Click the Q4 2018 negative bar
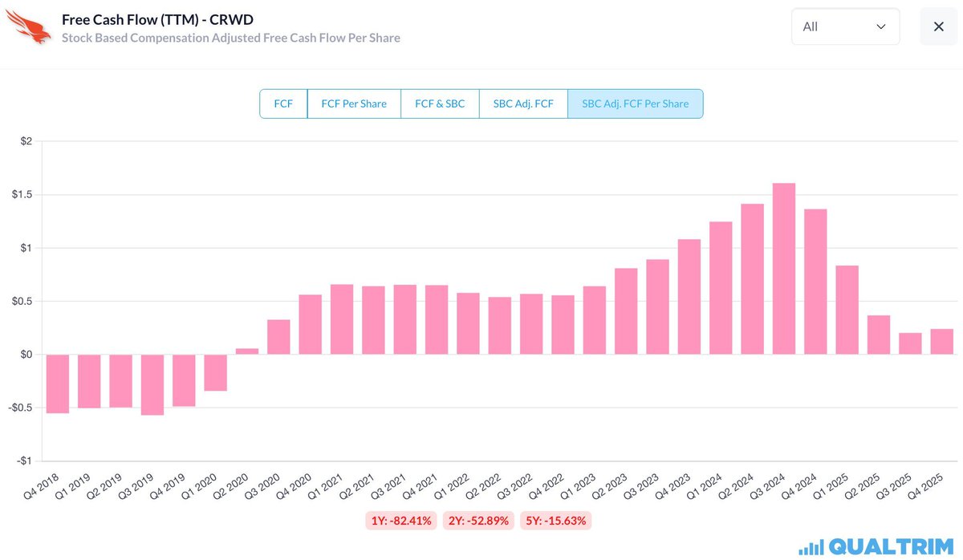The height and width of the screenshot is (560, 963). pyautogui.click(x=57, y=384)
